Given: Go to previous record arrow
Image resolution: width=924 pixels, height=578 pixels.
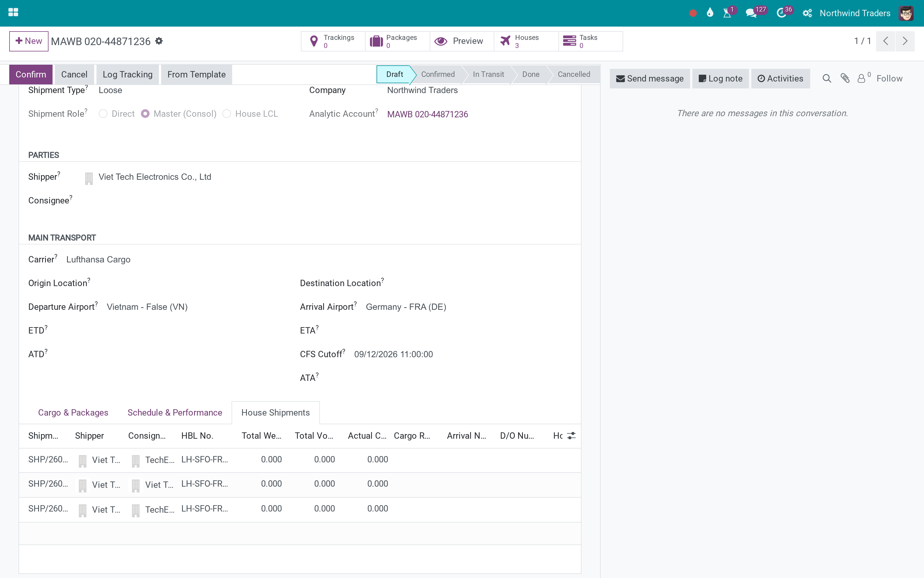Looking at the screenshot, I should [886, 41].
